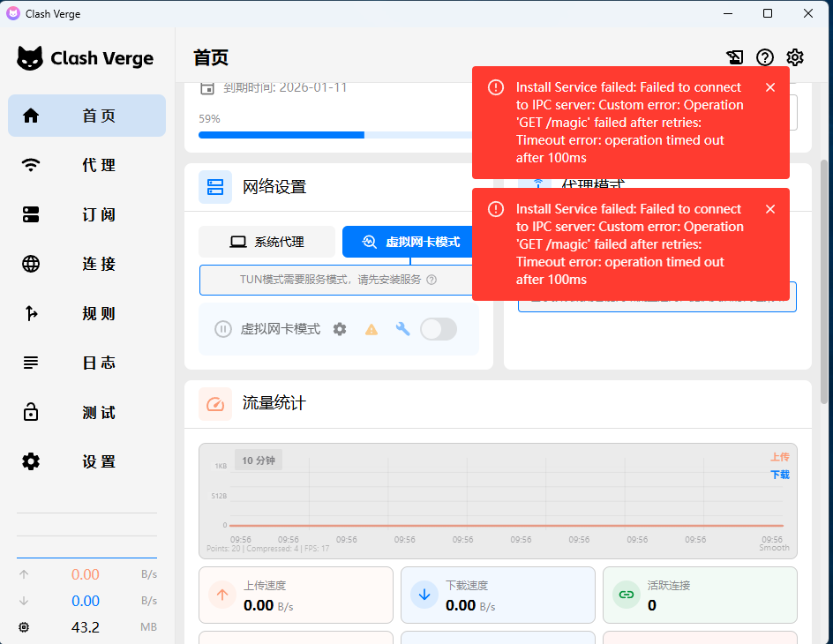Click the paper plane log icon in header
Screen dimensions: 833x644
pyautogui.click(x=735, y=56)
